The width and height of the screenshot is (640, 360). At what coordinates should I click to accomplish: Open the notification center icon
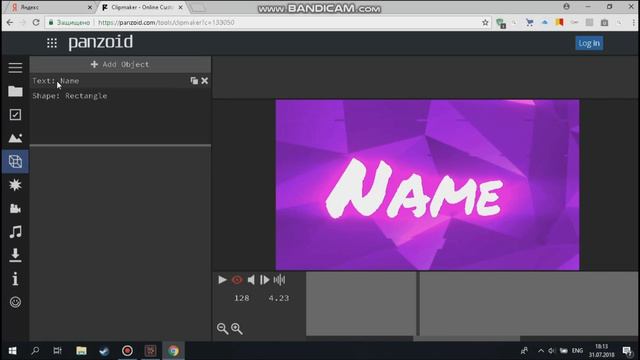pyautogui.click(x=627, y=351)
